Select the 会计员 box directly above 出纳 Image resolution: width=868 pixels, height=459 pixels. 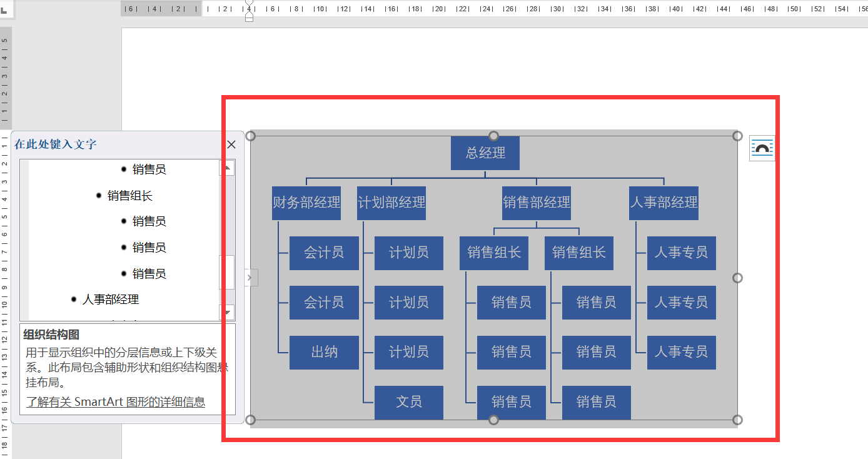[324, 303]
